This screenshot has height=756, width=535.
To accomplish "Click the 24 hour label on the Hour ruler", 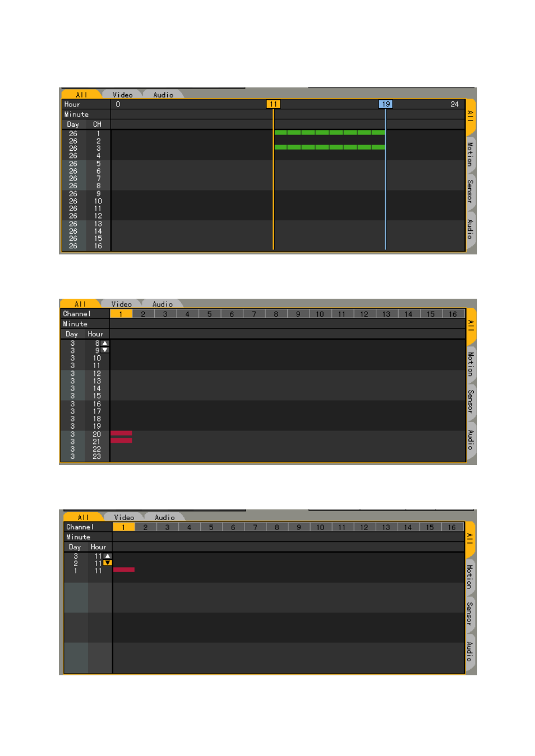I will tap(454, 104).
